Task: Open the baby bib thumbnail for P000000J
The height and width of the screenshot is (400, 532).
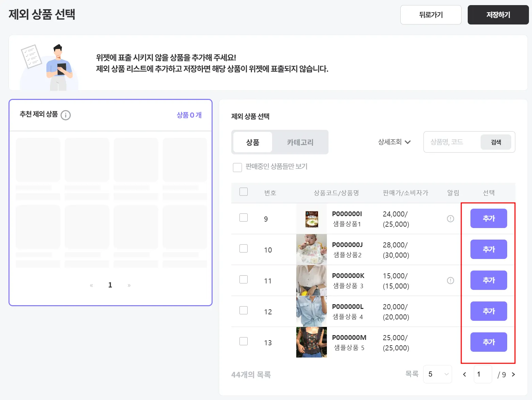Action: (312, 249)
